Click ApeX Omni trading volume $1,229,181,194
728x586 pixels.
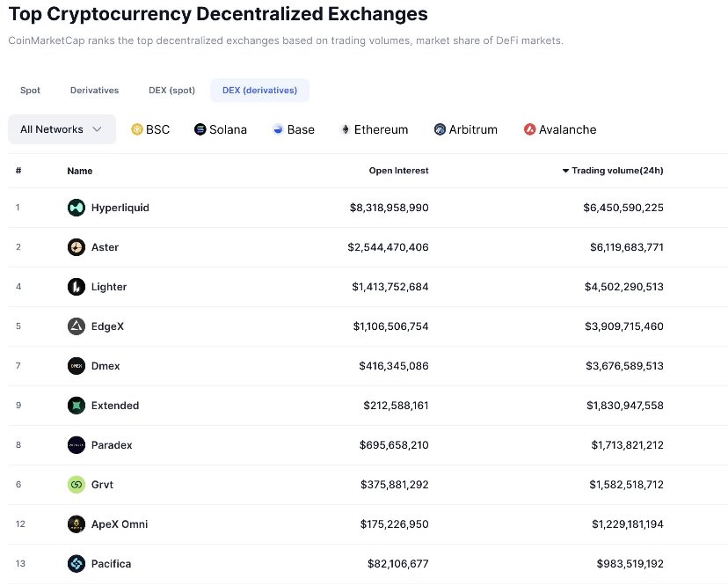(x=628, y=524)
